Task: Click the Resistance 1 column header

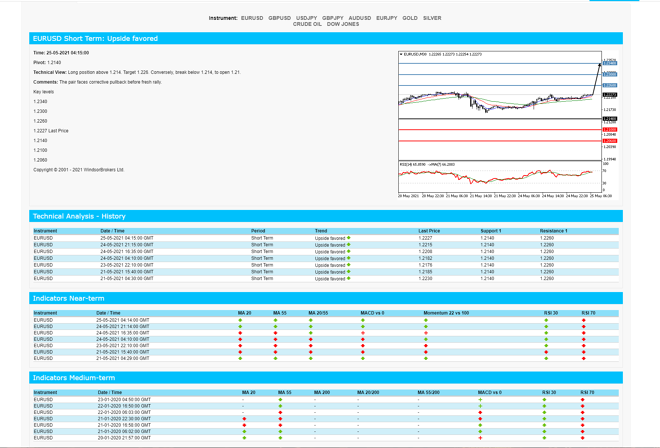Action: pyautogui.click(x=554, y=231)
